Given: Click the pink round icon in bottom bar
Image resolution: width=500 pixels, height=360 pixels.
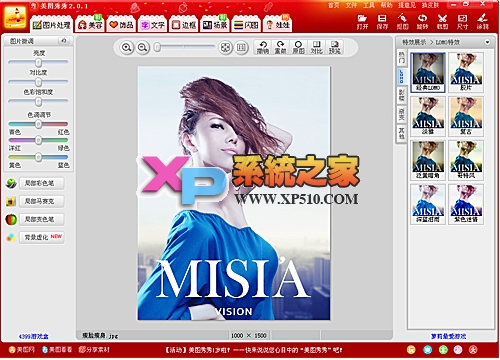Looking at the screenshot, I should (458, 350).
